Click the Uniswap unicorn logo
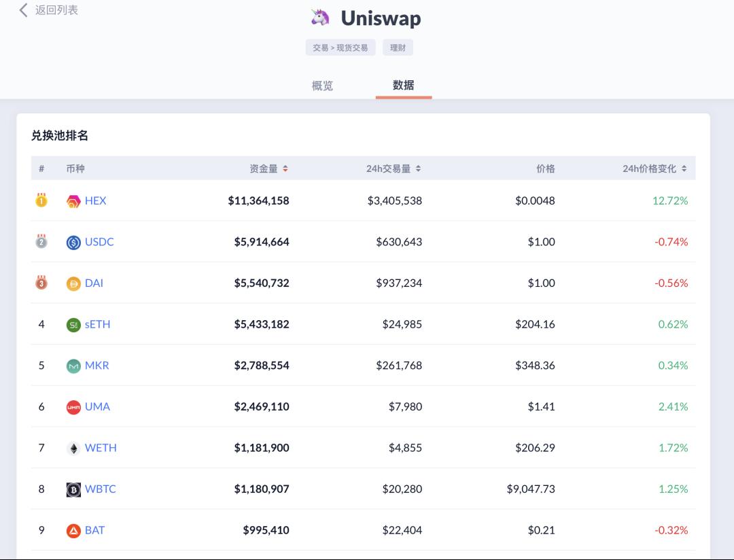Image resolution: width=734 pixels, height=560 pixels. (x=320, y=18)
